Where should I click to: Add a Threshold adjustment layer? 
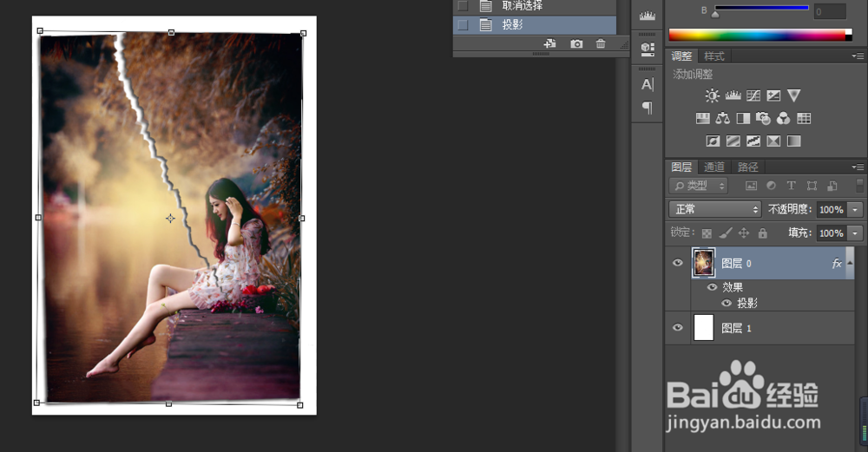click(x=753, y=141)
